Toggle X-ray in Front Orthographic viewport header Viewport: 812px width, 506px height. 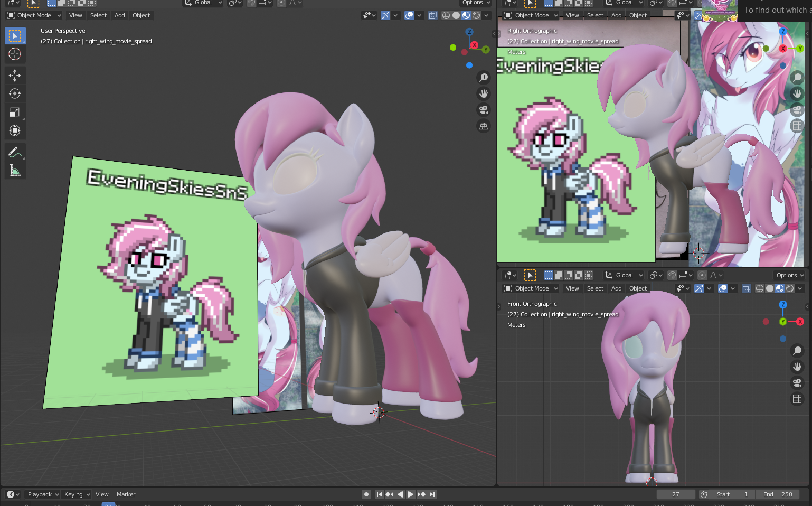pos(746,288)
